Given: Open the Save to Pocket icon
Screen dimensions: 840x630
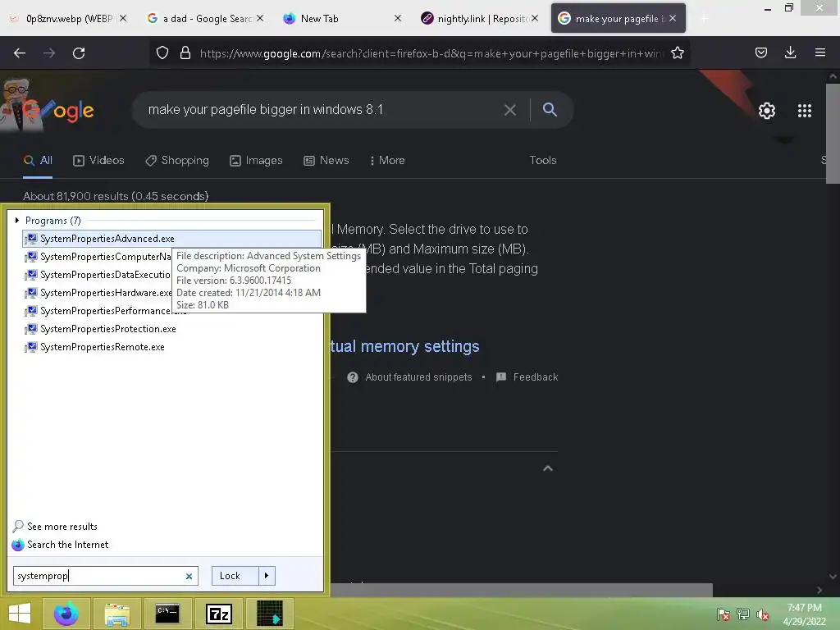Looking at the screenshot, I should [760, 52].
